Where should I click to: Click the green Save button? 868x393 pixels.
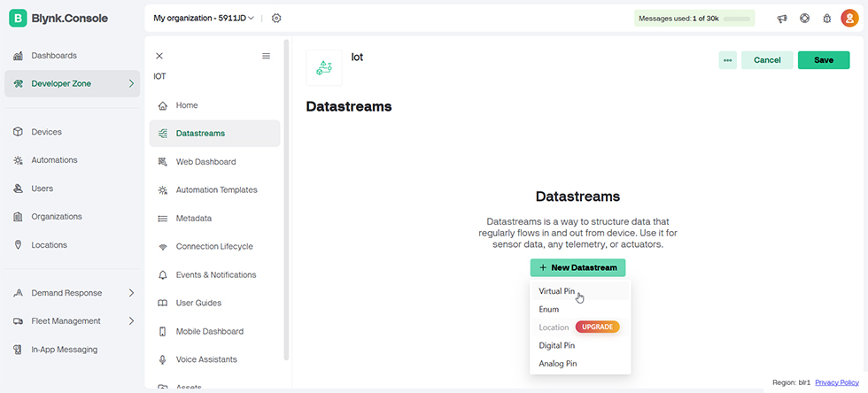tap(823, 60)
